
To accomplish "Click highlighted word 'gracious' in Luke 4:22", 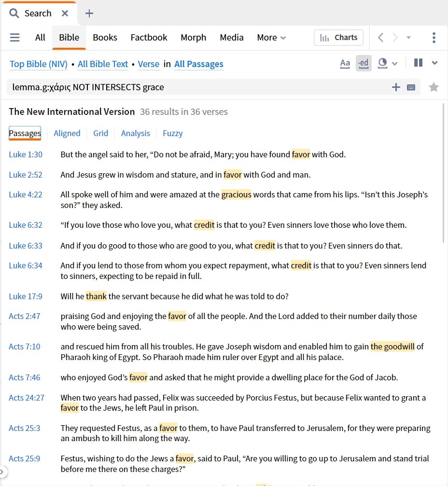I will (236, 194).
